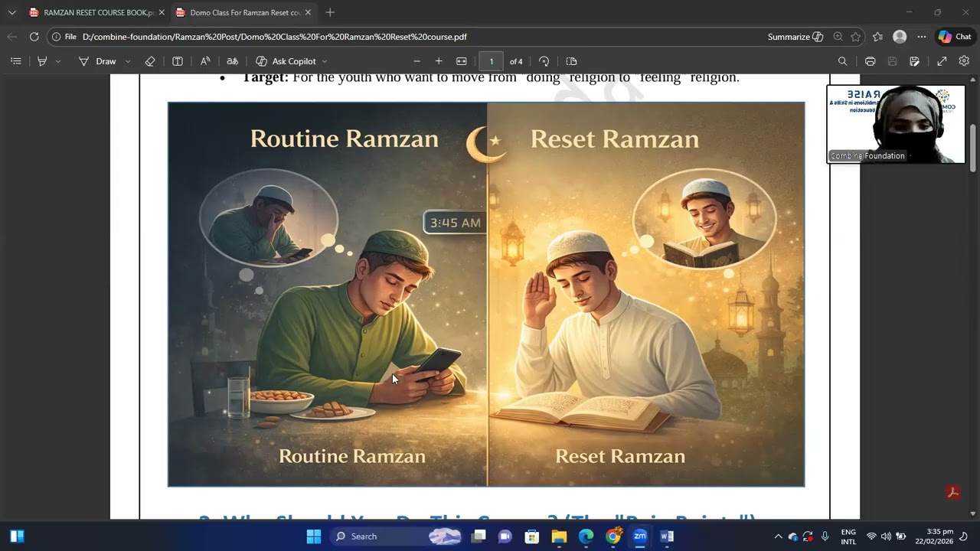Click address bar zoom magnifier icon
The height and width of the screenshot is (551, 980).
point(838,37)
